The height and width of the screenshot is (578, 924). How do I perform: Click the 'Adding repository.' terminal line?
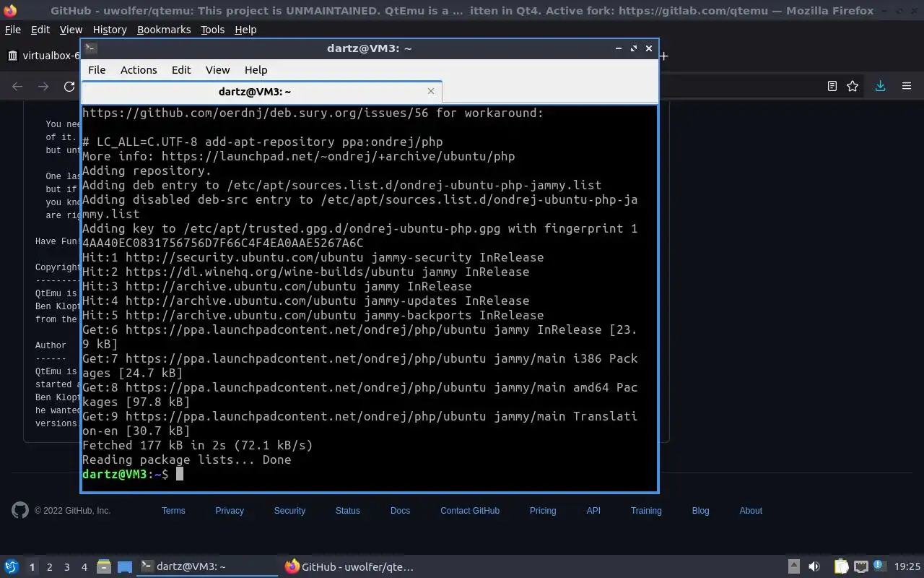click(x=147, y=171)
